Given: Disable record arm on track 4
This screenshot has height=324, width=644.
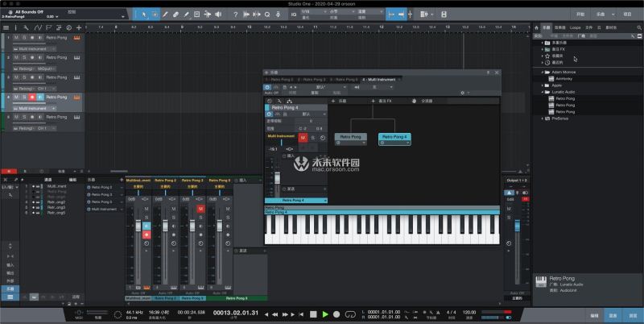Looking at the screenshot, I should 32,97.
